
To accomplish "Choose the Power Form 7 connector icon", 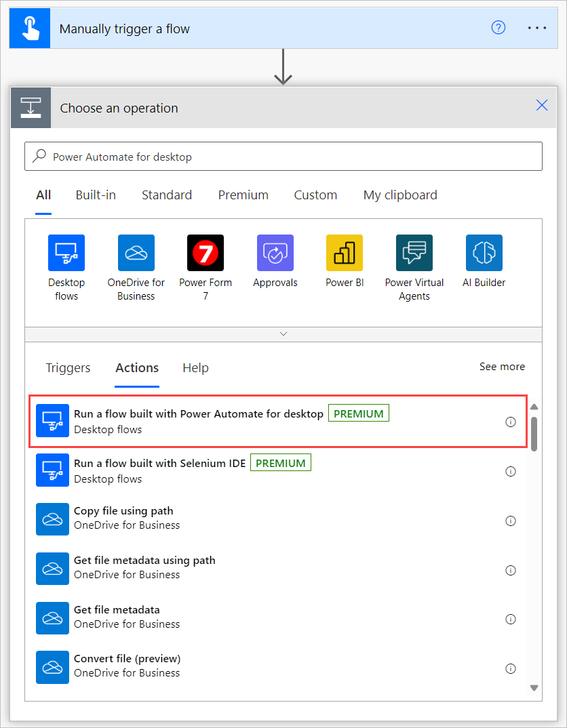I will pyautogui.click(x=206, y=253).
